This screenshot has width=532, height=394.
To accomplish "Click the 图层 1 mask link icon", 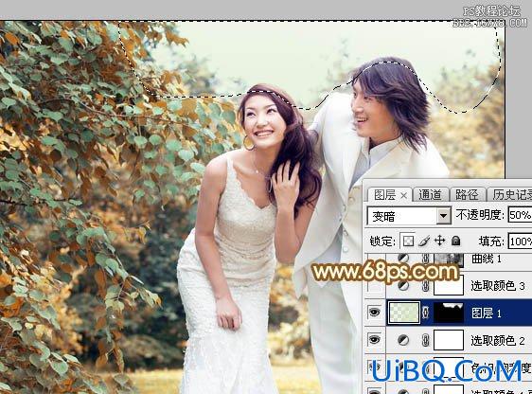I will pos(425,313).
